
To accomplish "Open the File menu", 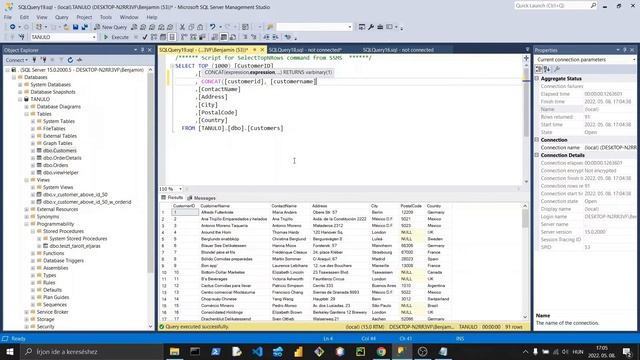I will coord(8,17).
